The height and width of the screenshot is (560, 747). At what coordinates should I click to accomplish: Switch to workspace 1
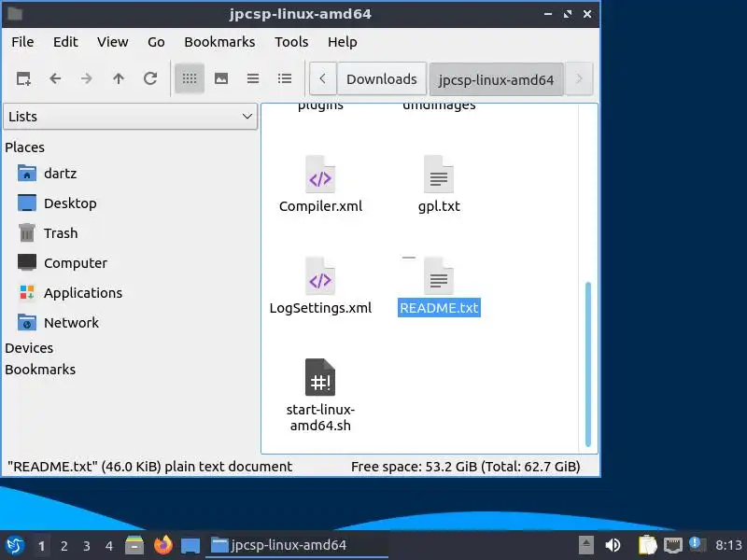41,546
